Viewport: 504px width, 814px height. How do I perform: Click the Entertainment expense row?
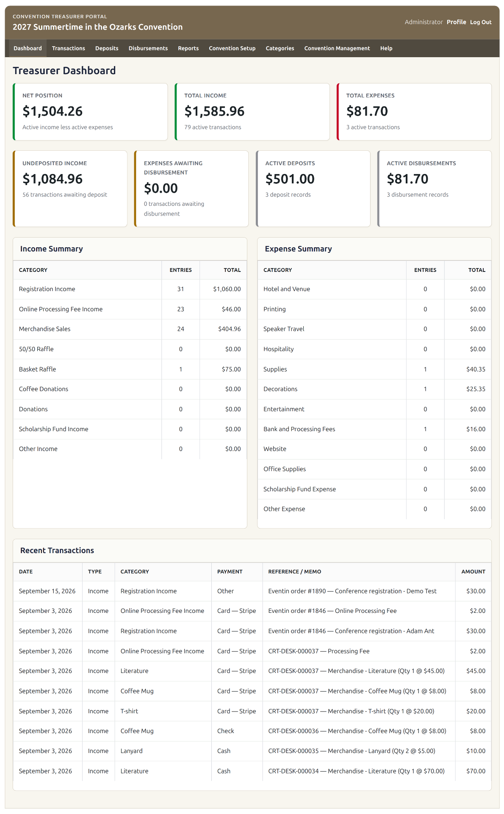[374, 409]
